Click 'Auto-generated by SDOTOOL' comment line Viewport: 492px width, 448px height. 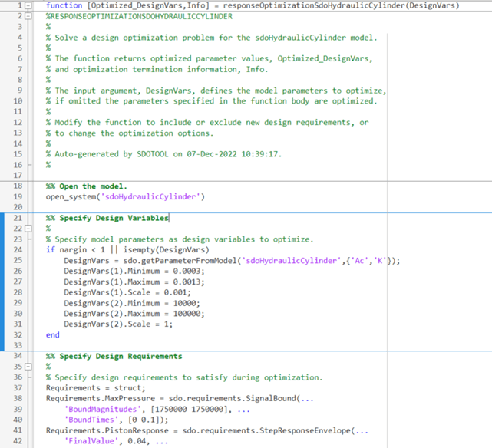(163, 154)
